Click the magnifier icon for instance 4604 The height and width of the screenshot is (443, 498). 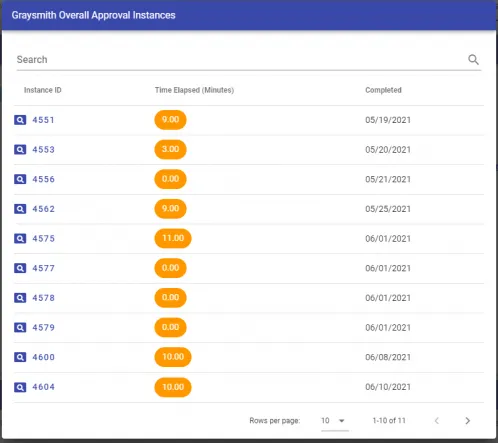pos(20,387)
